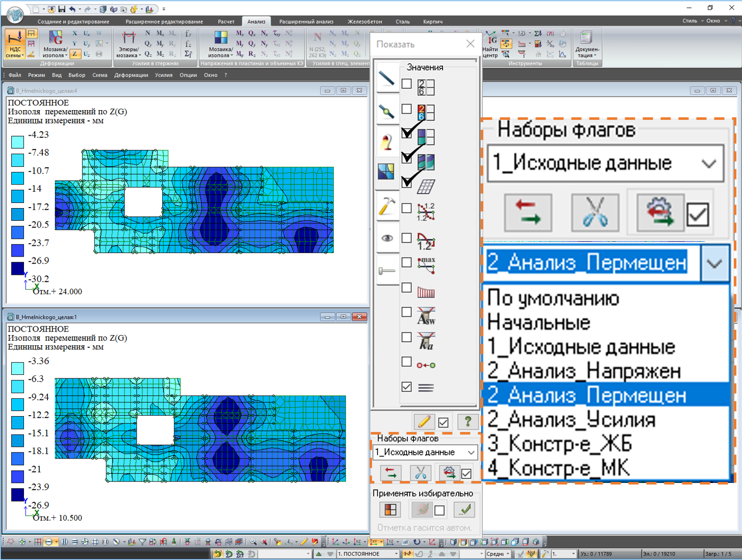Click the question mark help button in Показать
742x560 pixels.
[x=467, y=422]
